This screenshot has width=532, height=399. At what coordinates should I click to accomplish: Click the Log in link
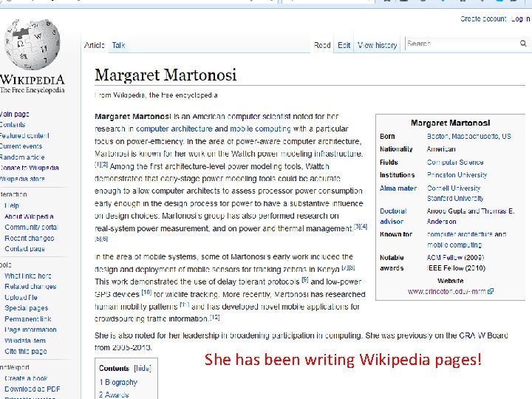coord(520,19)
